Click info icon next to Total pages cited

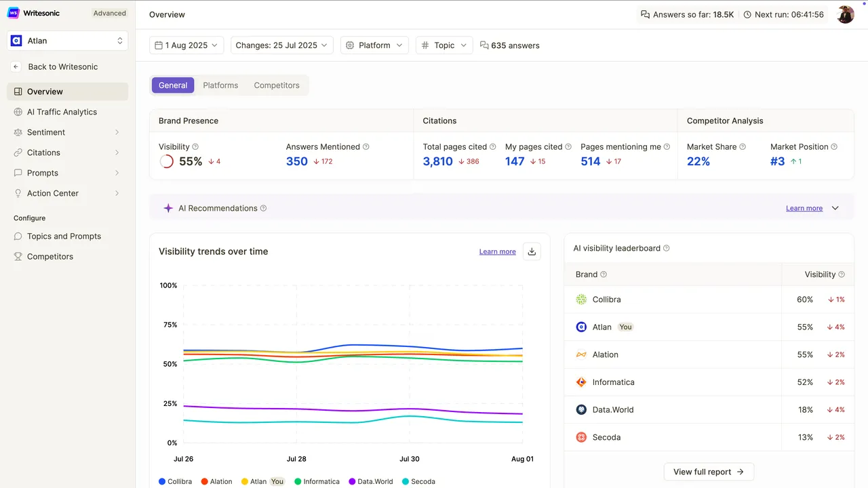pos(493,146)
